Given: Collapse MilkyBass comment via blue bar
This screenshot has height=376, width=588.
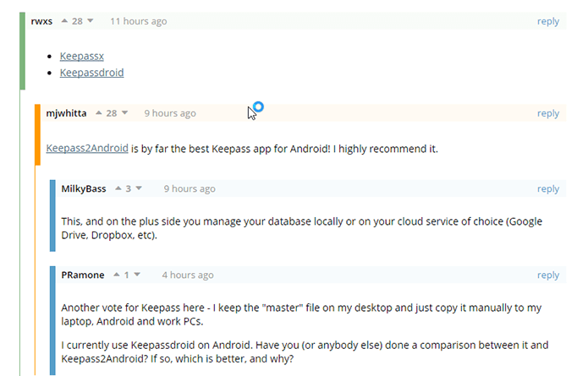Looking at the screenshot, I should click(x=52, y=215).
